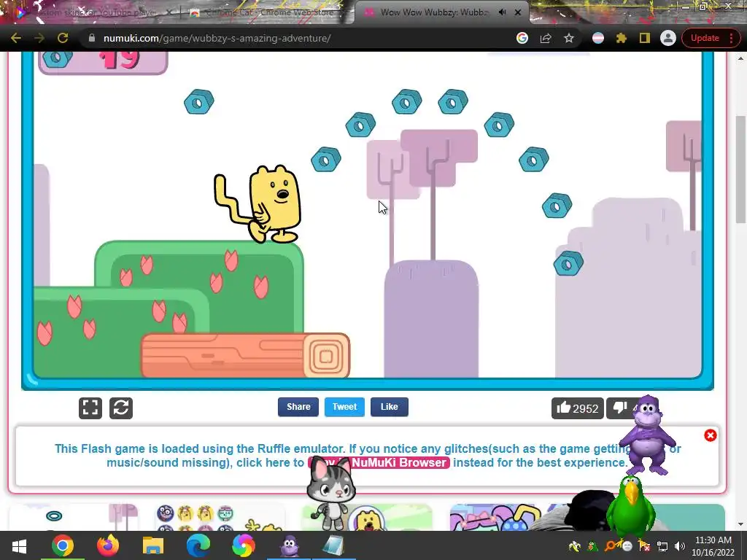
Task: Open Google Chrome from the taskbar
Action: [63, 545]
